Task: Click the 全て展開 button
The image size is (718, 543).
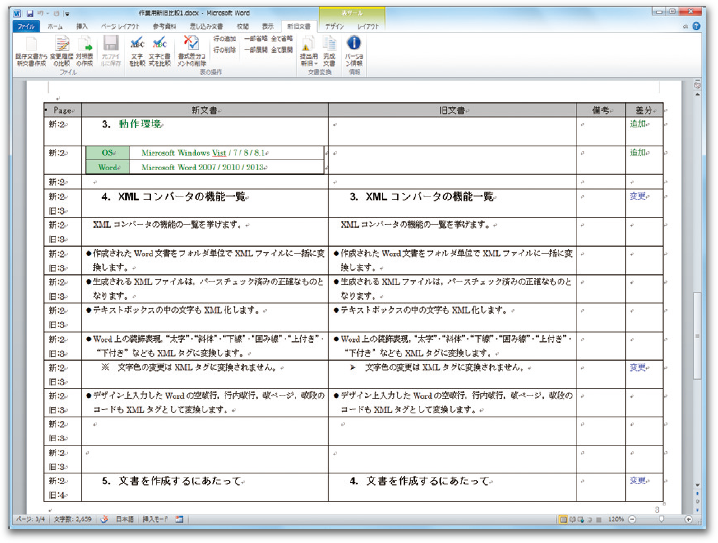Action: tap(281, 47)
